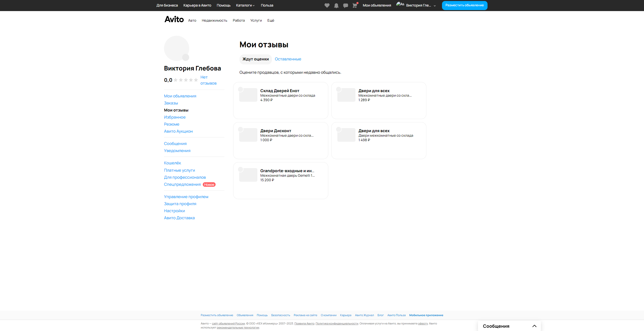Open shopping cart icon

coord(355,6)
